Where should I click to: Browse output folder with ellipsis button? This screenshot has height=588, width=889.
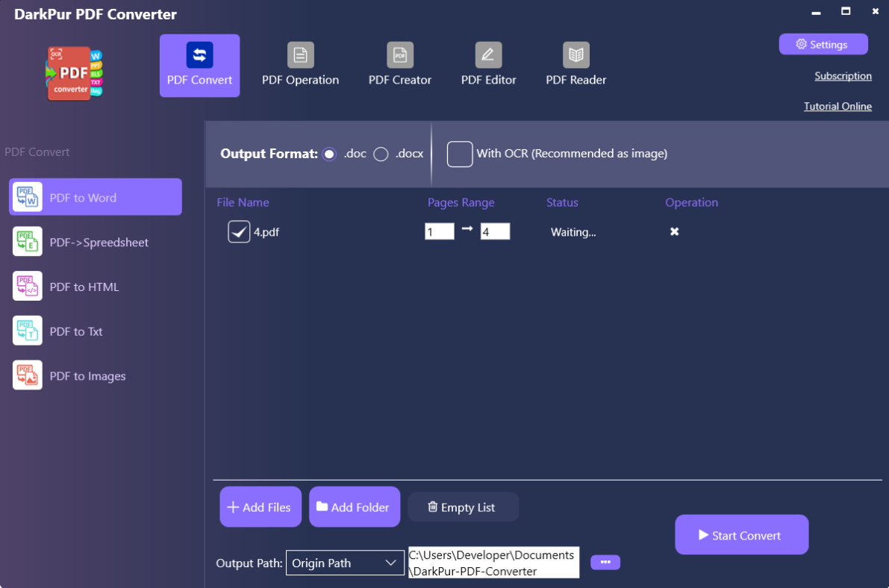605,562
